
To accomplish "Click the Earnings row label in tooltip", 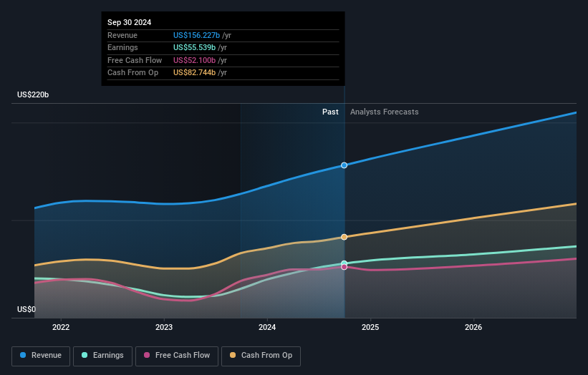I will click(x=122, y=47).
